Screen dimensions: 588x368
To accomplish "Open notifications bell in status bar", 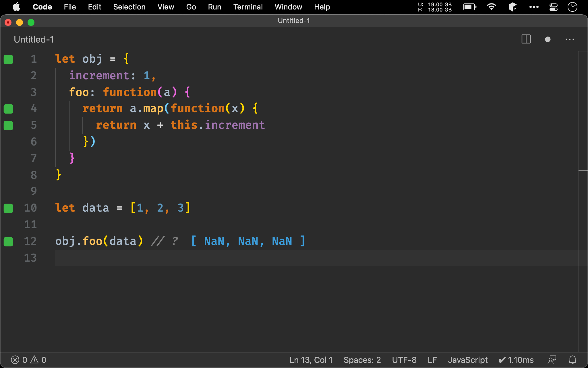I will tap(572, 360).
